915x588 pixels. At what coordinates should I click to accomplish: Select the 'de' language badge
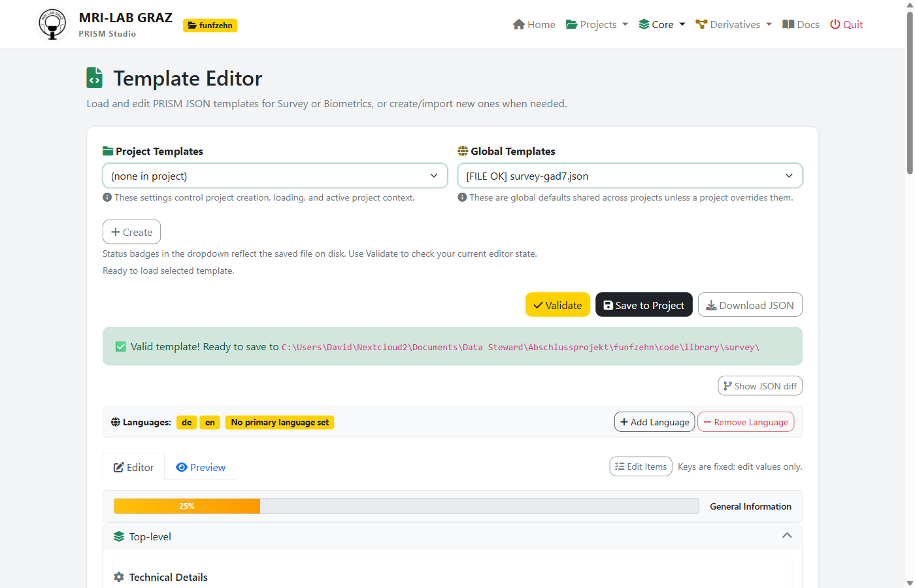coord(187,423)
